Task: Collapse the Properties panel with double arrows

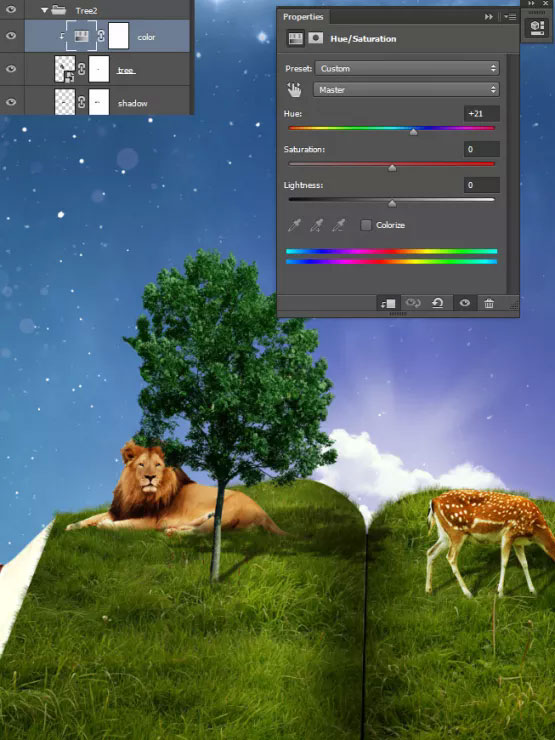Action: [488, 17]
